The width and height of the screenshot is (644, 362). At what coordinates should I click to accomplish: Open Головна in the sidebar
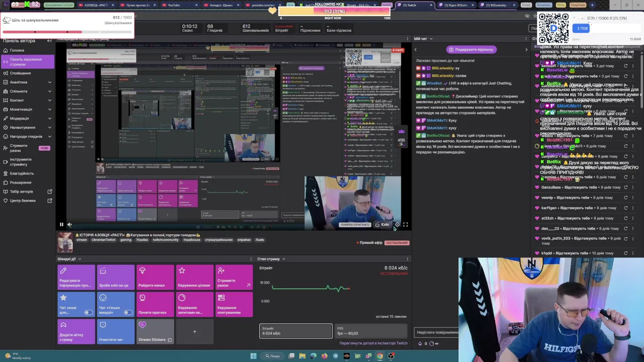click(27, 50)
